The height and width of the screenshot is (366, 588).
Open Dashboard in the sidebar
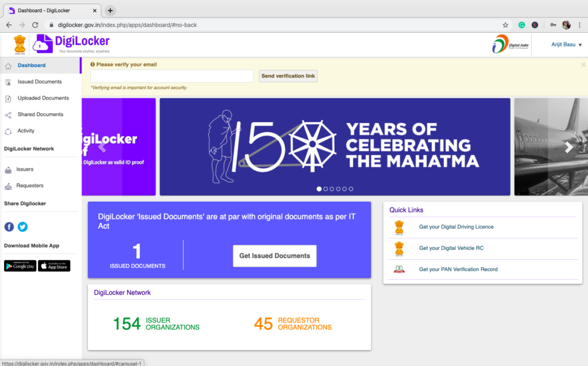tap(41, 66)
